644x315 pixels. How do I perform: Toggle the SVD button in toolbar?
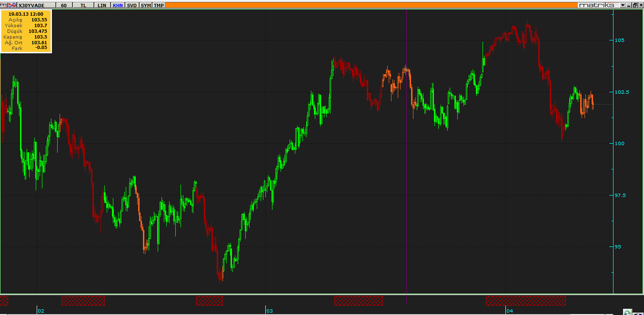pyautogui.click(x=132, y=5)
